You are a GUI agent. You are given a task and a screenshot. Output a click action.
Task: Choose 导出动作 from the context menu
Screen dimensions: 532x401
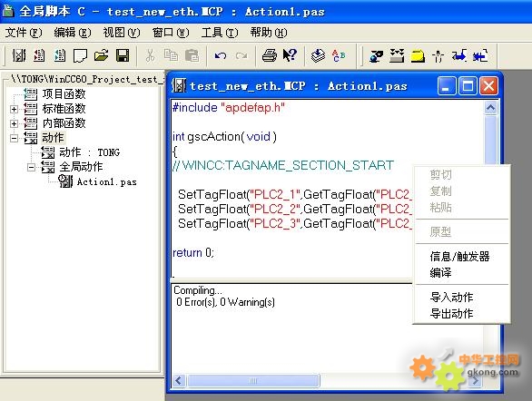[451, 313]
